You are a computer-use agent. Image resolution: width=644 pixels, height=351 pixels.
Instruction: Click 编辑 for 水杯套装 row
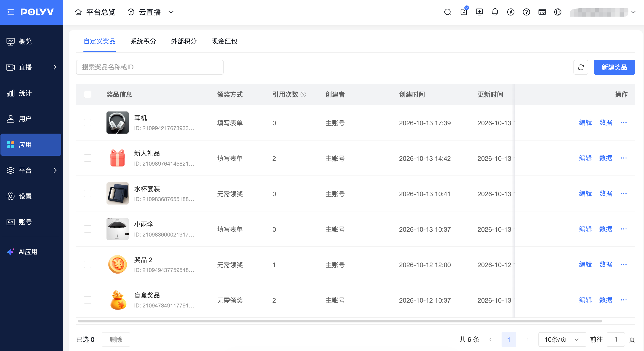point(585,194)
